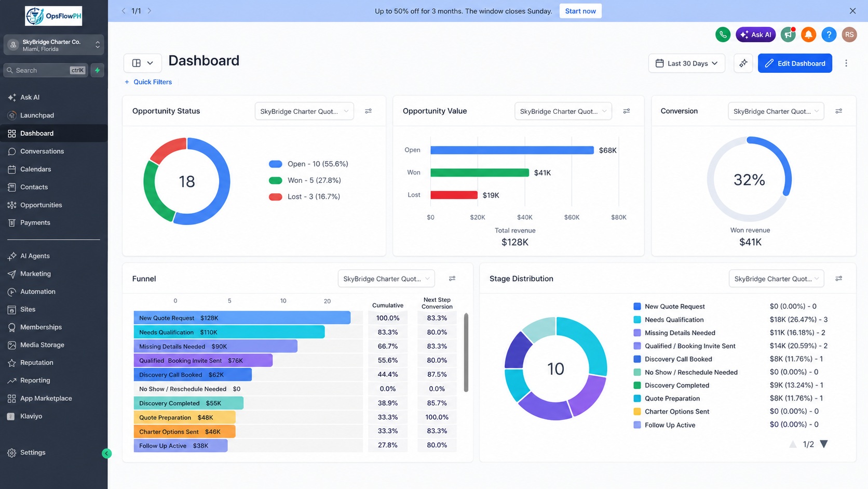868x489 pixels.
Task: Open Ask AI in the sidebar
Action: click(x=54, y=97)
